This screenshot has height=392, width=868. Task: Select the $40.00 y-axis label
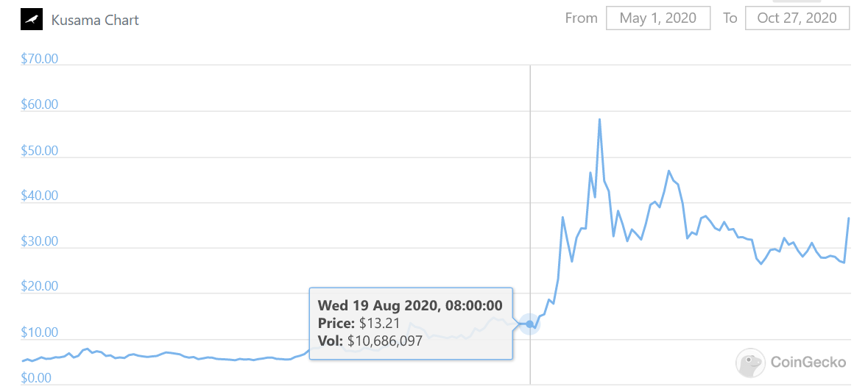(x=40, y=196)
